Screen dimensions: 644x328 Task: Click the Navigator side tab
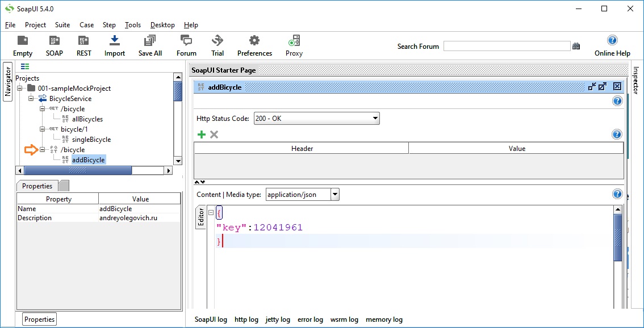pyautogui.click(x=7, y=81)
